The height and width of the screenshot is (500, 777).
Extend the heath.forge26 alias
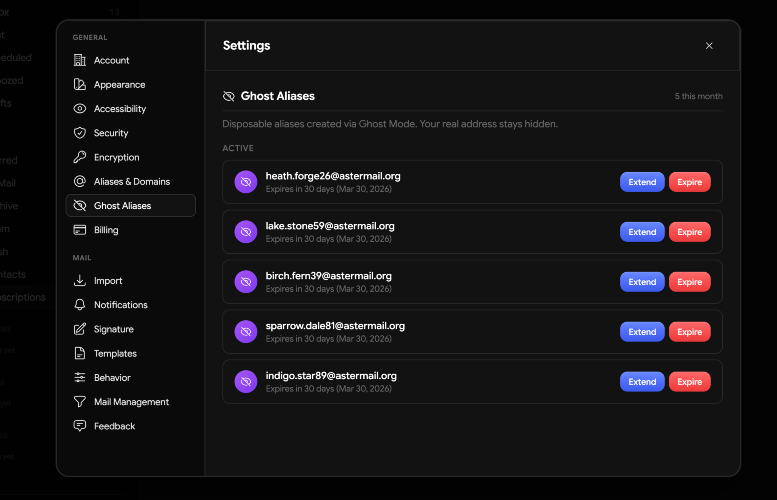pos(642,182)
